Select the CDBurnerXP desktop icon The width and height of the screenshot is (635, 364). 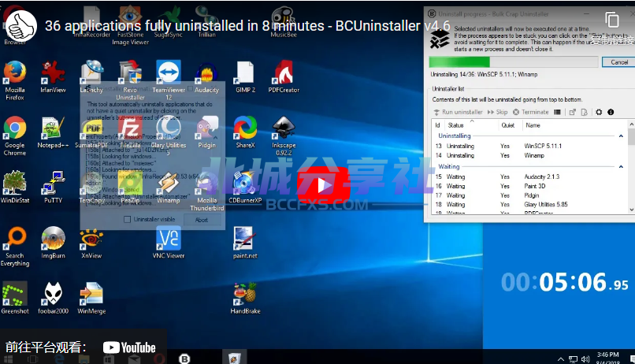[245, 187]
